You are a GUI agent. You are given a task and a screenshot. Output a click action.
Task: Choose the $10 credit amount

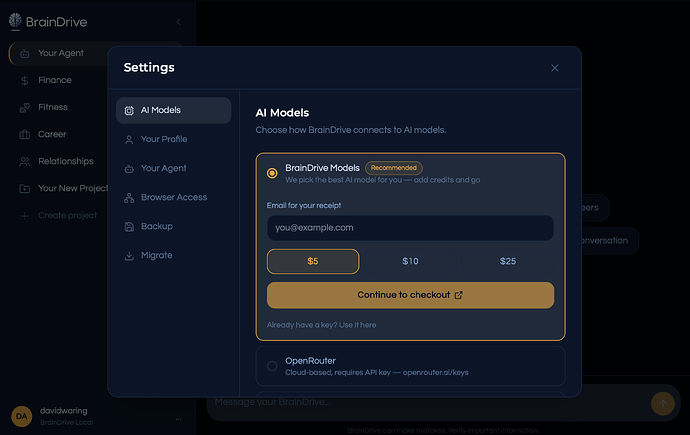410,261
